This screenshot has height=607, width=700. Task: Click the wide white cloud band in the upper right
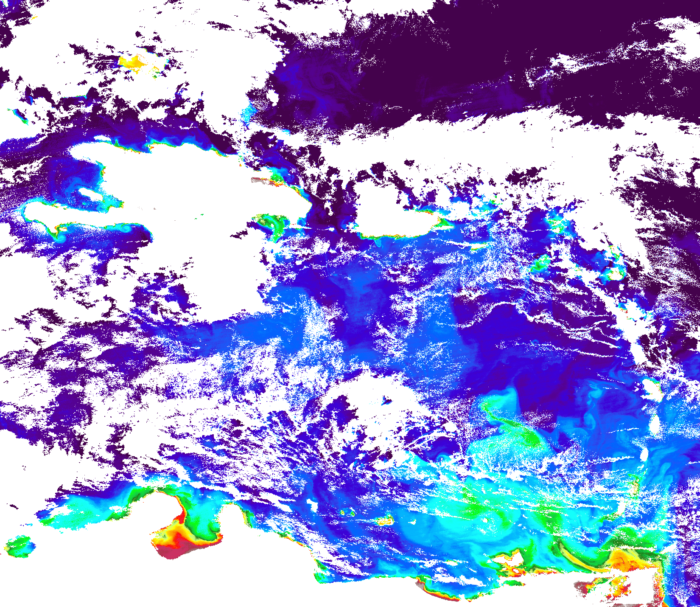pos(467,136)
